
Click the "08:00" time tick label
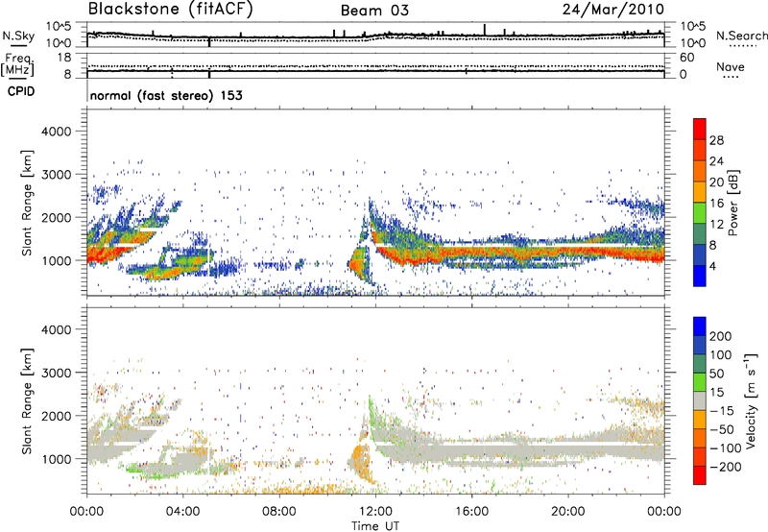pos(279,512)
